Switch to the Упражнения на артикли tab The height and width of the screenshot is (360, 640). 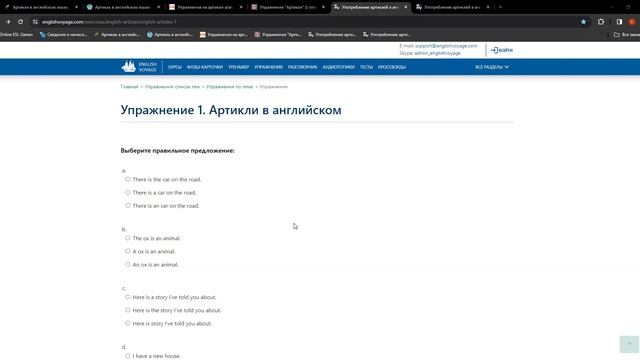[x=206, y=7]
